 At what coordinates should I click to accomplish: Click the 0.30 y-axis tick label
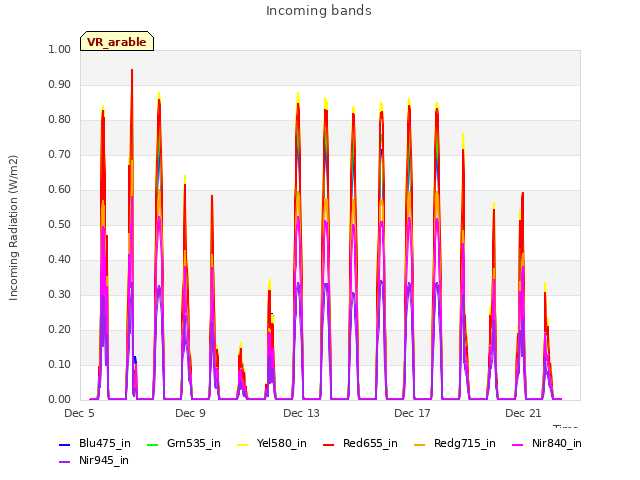pos(60,295)
